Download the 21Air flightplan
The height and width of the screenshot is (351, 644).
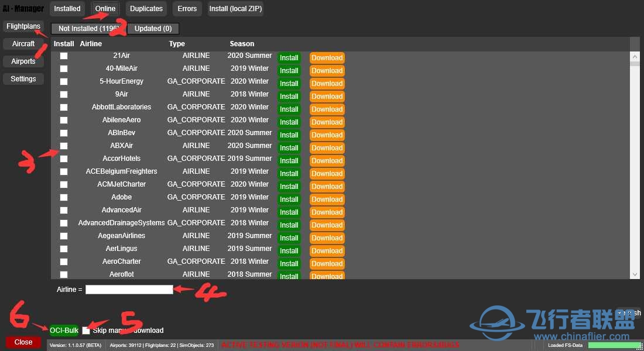pos(327,58)
